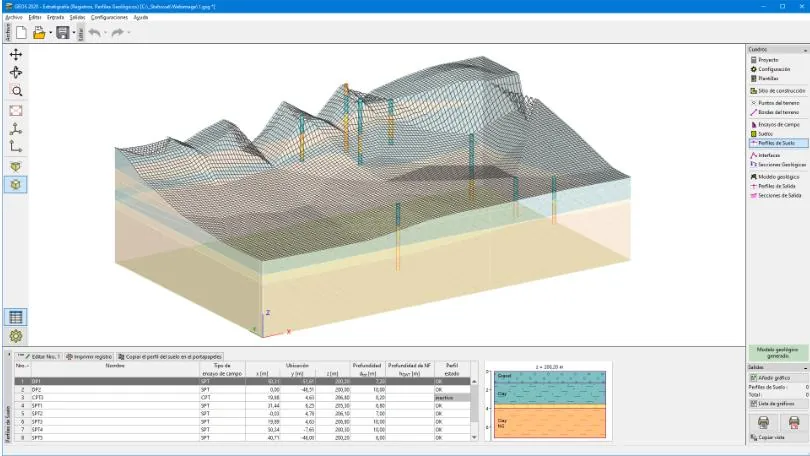The width and height of the screenshot is (810, 456).
Task: Expand the open-file dropdown arrow
Action: point(50,33)
